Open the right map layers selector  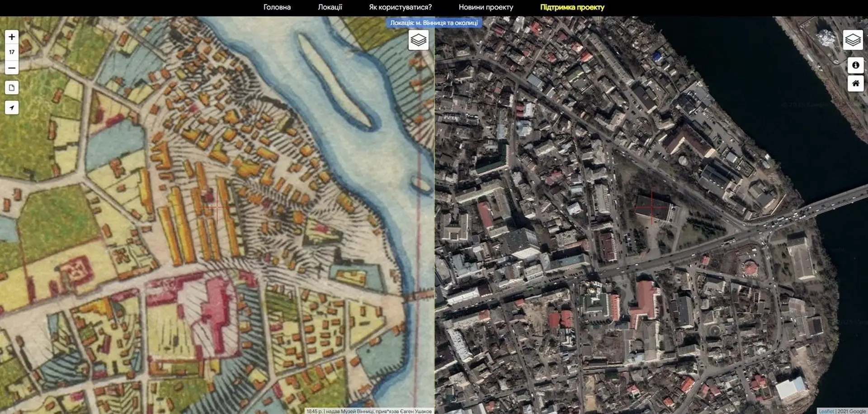(x=853, y=40)
